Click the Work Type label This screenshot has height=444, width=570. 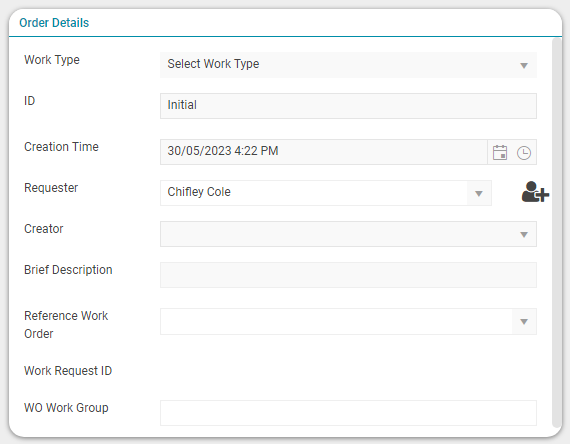(52, 60)
